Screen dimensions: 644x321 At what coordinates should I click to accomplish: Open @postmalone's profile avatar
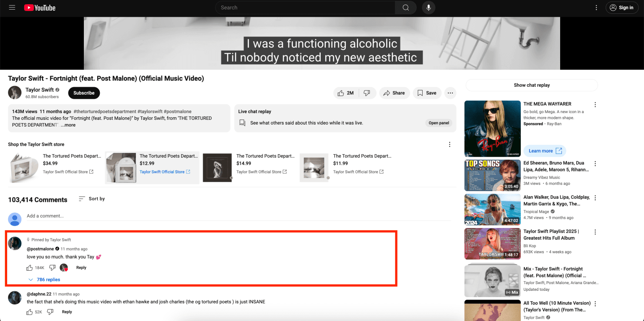pos(15,243)
